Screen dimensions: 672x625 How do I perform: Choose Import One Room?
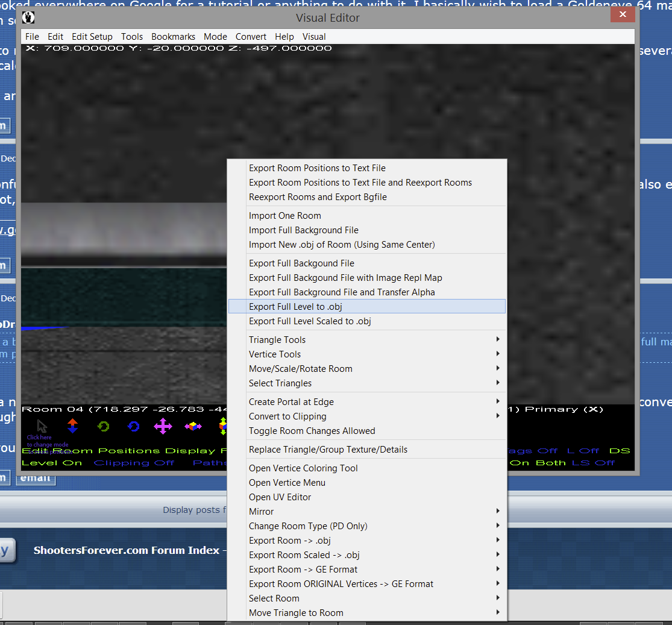pos(367,216)
